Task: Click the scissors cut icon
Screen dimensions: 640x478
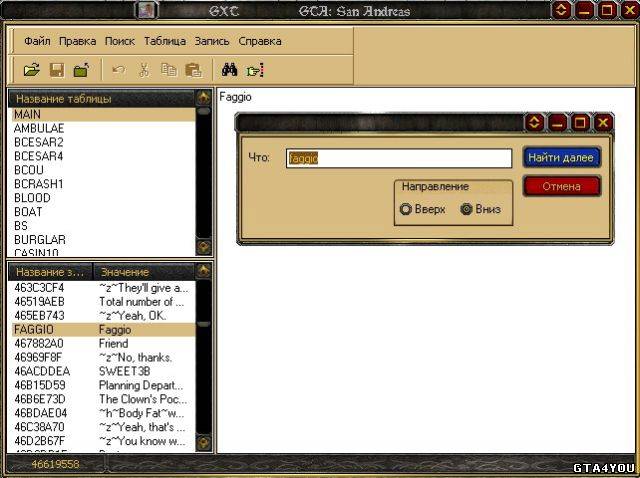Action: [x=144, y=70]
